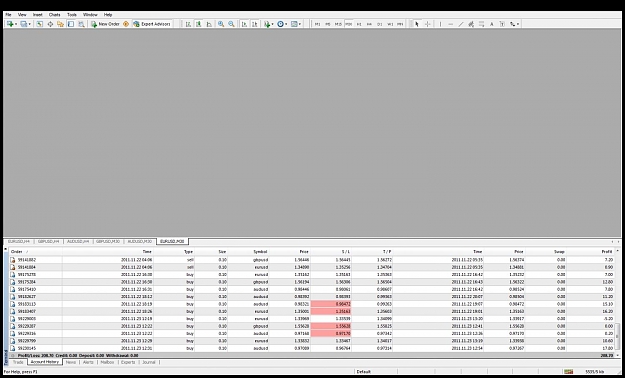Open the View menu

tap(22, 15)
